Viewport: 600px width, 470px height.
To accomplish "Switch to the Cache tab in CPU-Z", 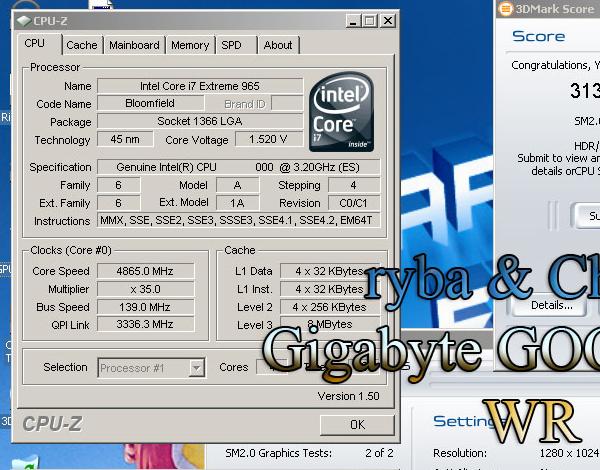I will [82, 45].
